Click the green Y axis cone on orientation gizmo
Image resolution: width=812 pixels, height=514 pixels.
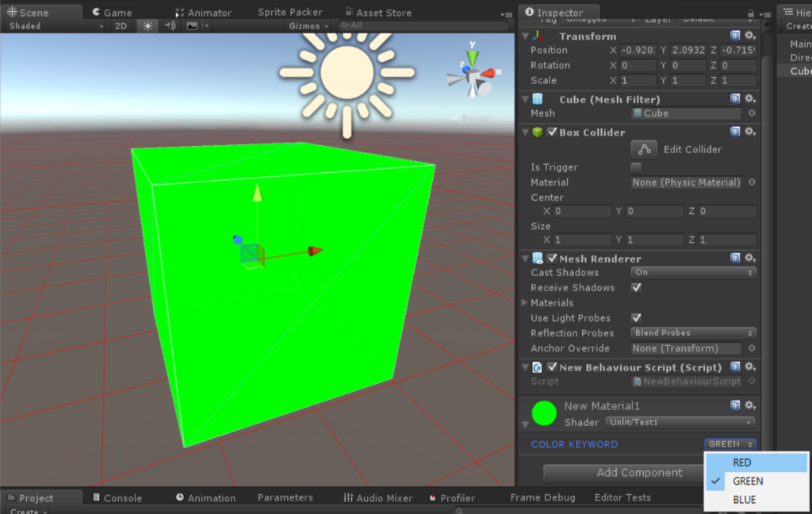(473, 58)
